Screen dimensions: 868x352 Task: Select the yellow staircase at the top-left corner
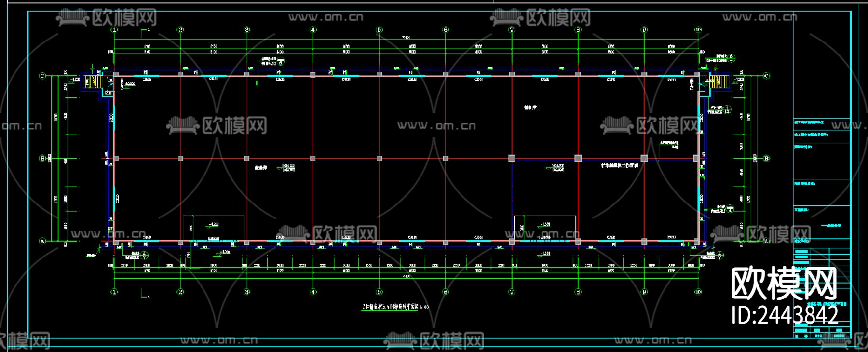[94, 81]
